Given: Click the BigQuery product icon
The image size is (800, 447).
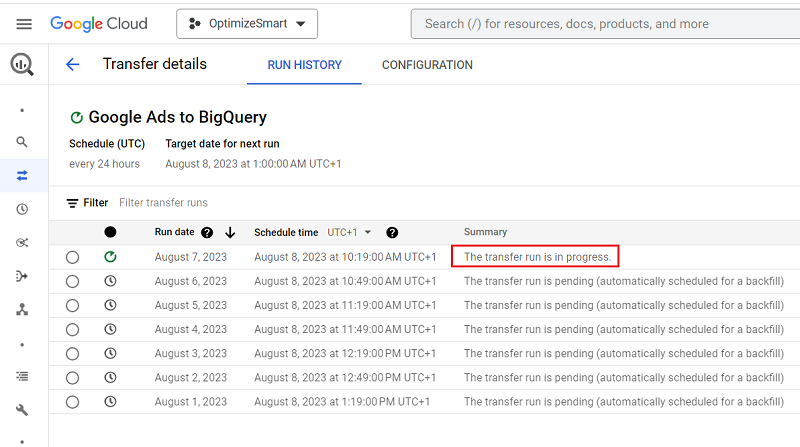Looking at the screenshot, I should pyautogui.click(x=22, y=64).
